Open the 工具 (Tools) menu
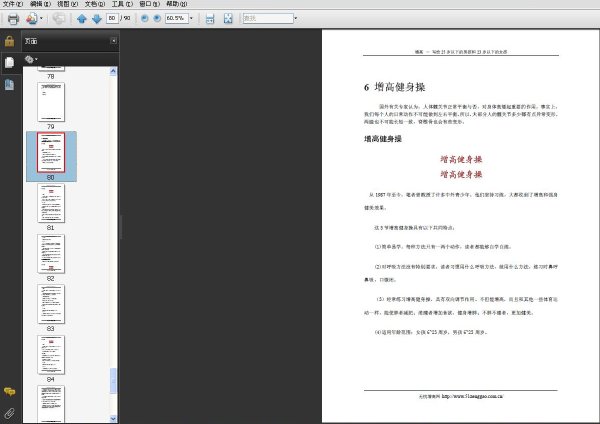The width and height of the screenshot is (600, 424). [x=122, y=4]
